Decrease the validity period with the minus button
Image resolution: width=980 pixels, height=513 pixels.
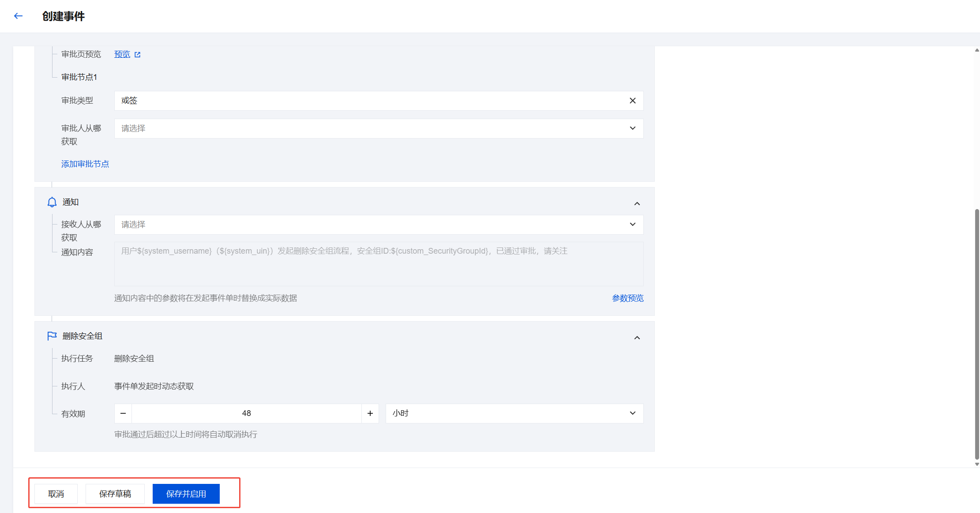click(x=123, y=413)
